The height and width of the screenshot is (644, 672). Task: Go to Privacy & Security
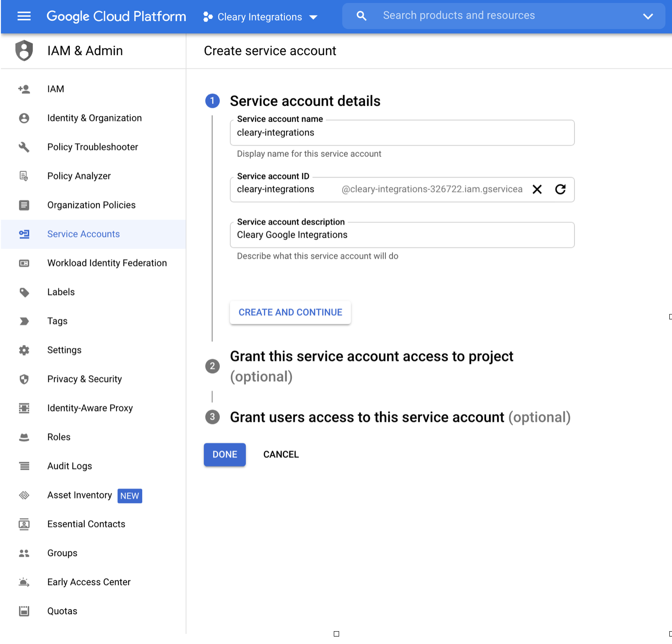[x=93, y=379]
